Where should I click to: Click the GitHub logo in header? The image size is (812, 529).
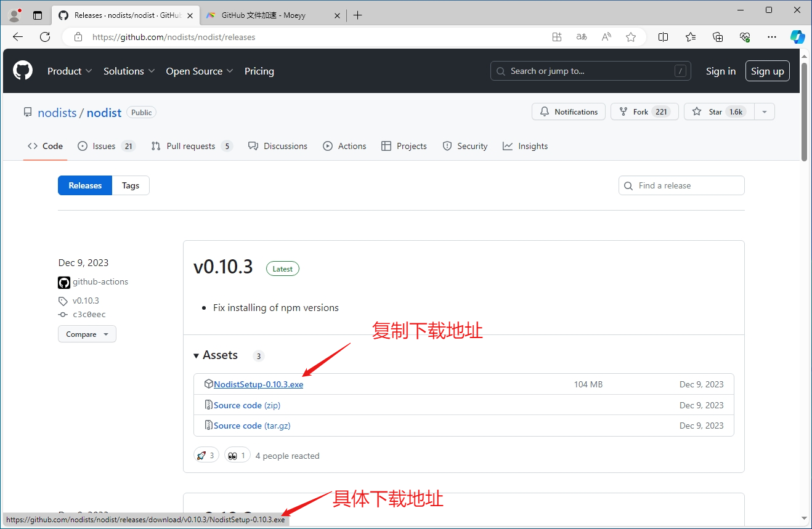pos(23,71)
